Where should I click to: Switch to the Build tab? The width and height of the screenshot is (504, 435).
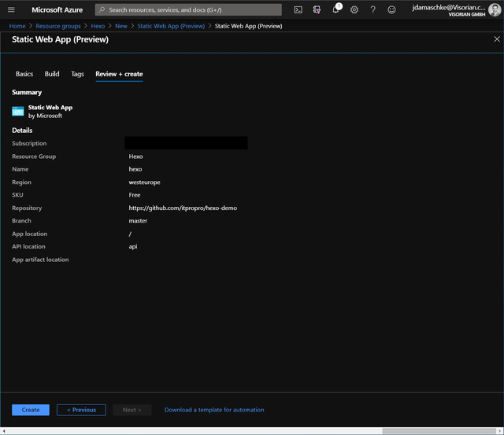click(x=52, y=74)
